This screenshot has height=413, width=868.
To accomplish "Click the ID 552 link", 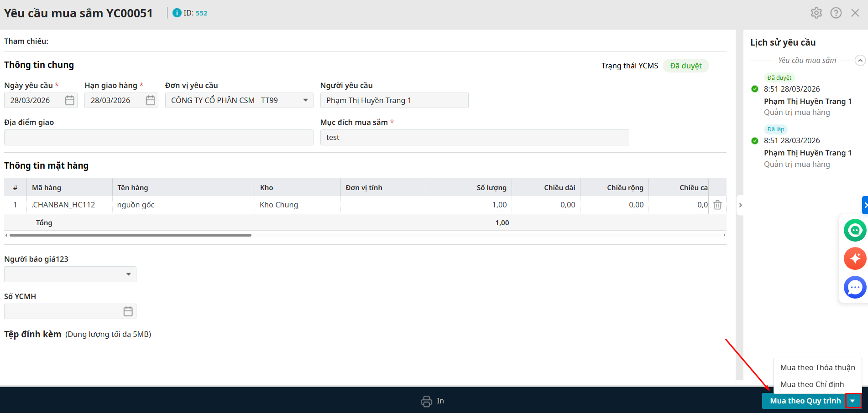I will (201, 13).
